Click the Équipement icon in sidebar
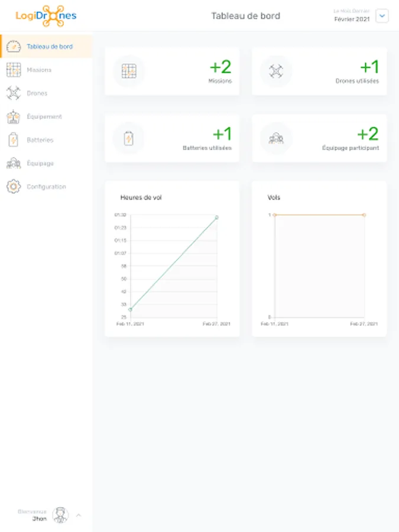The image size is (399, 532). point(14,116)
